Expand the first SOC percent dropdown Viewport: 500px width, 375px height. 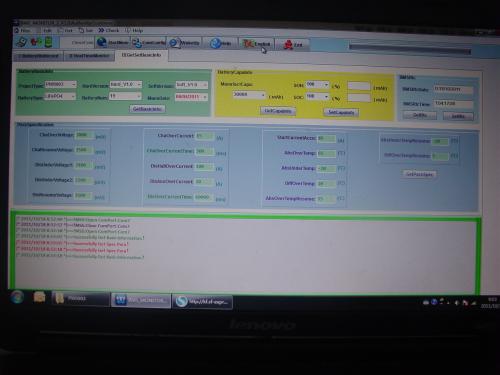pyautogui.click(x=317, y=85)
